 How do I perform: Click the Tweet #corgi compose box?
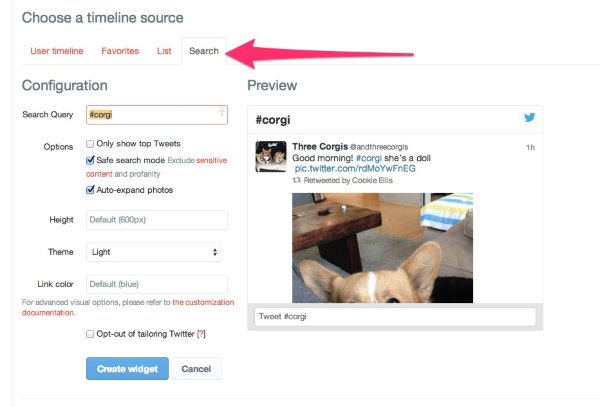click(x=395, y=317)
